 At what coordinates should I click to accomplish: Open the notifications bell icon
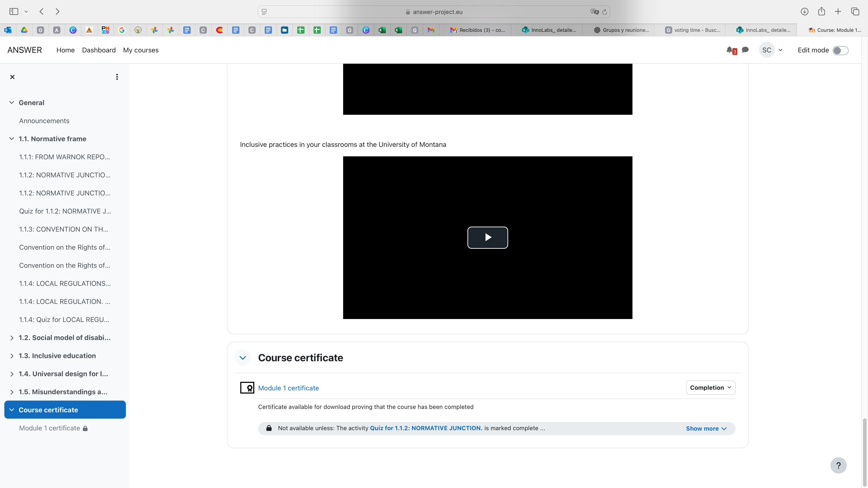[x=730, y=50]
